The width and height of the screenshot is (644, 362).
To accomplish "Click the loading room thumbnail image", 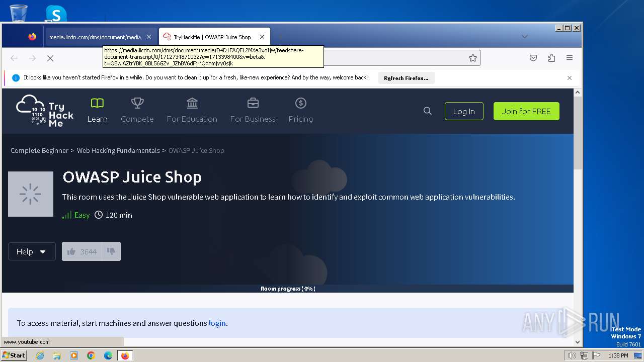I will pyautogui.click(x=31, y=194).
